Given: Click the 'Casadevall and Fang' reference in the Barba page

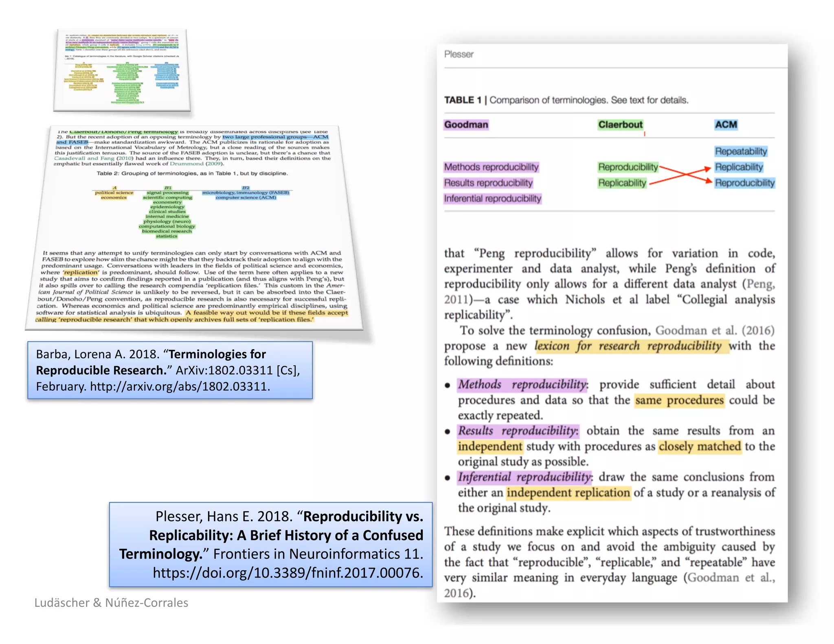Looking at the screenshot, I should pyautogui.click(x=84, y=158).
